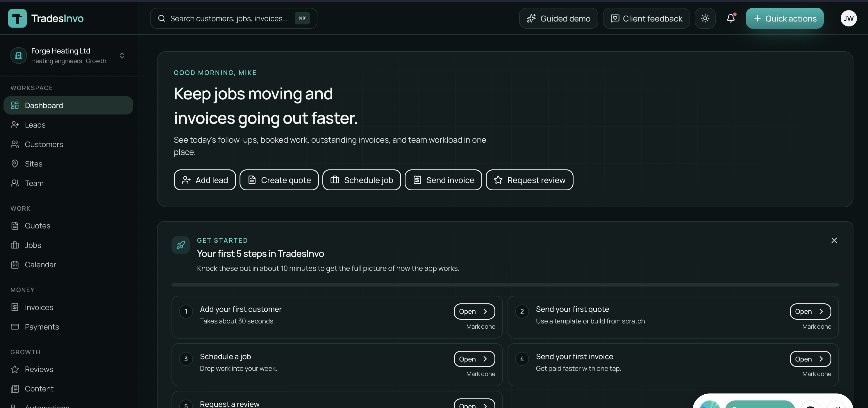Click the 'Drop work into your week.' text
This screenshot has height=408, width=868.
tap(238, 368)
